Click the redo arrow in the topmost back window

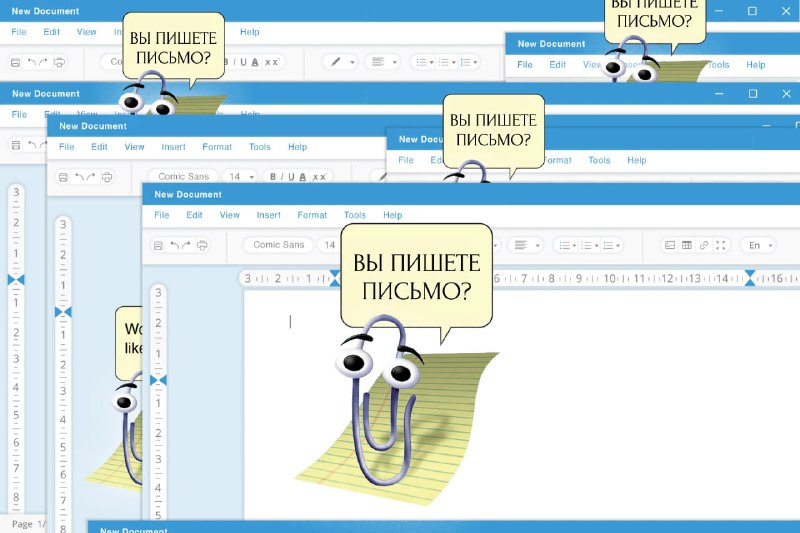[x=43, y=62]
